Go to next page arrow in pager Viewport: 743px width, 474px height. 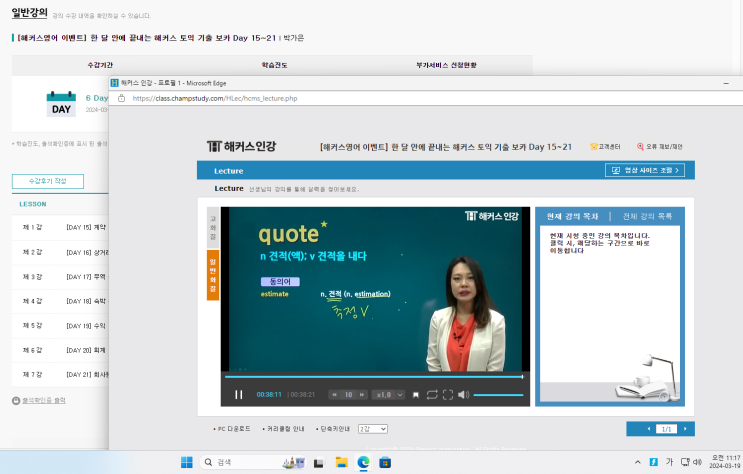685,429
